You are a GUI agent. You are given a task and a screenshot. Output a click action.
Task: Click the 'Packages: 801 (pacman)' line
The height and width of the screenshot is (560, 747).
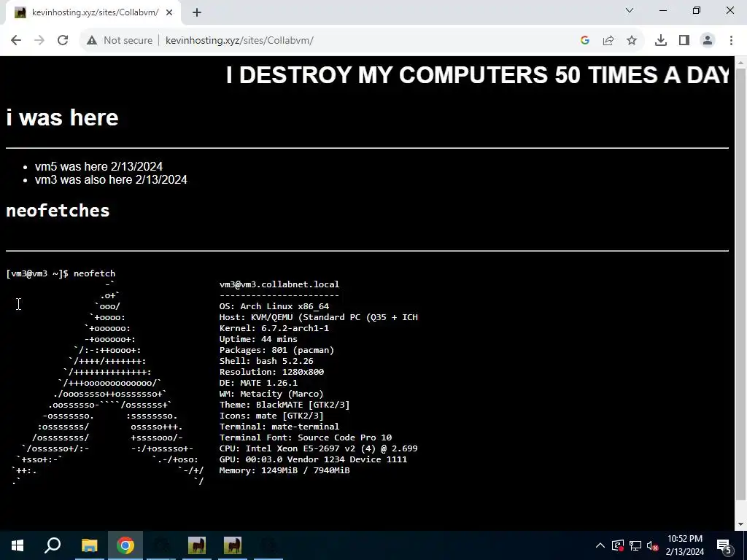click(276, 350)
